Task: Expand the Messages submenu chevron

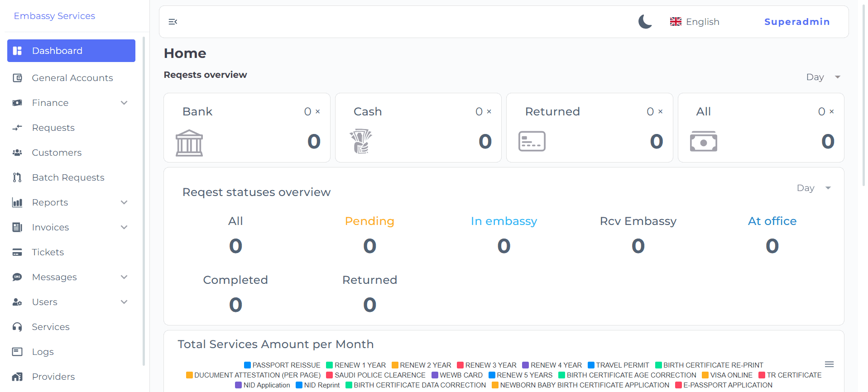Action: click(x=124, y=277)
